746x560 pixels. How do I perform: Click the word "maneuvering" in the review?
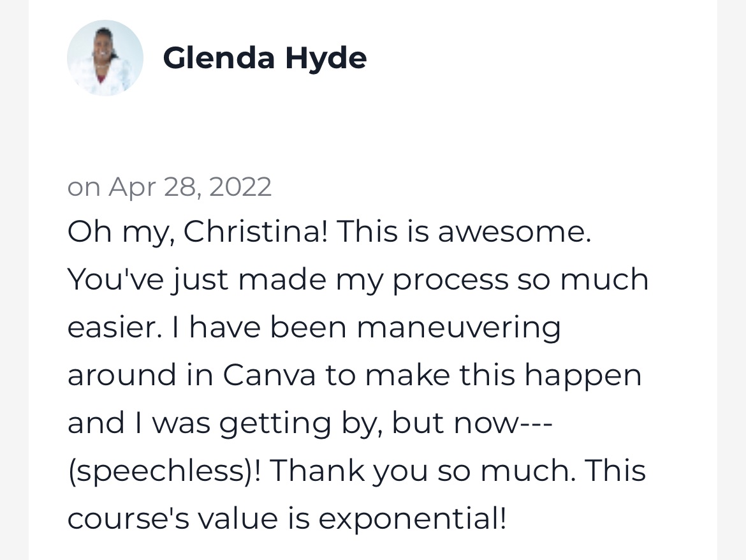point(458,328)
